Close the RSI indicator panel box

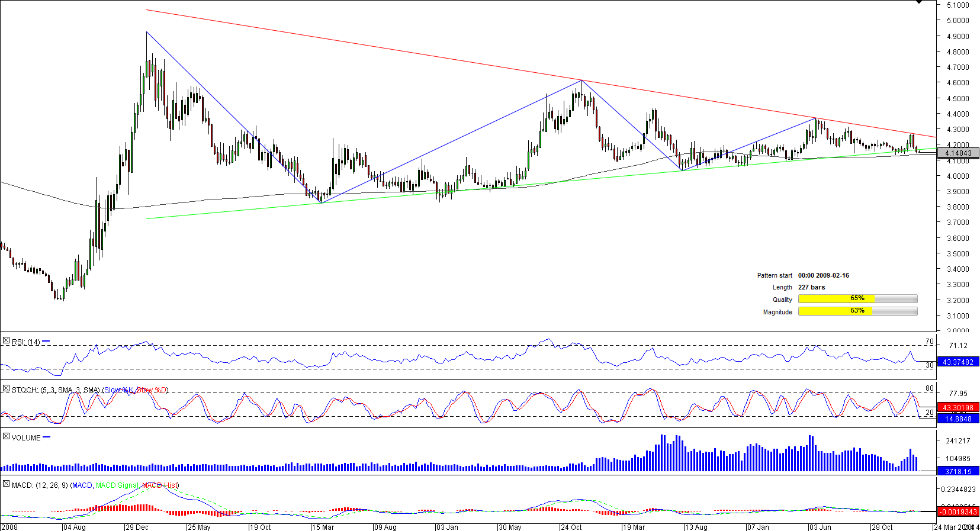coord(6,341)
